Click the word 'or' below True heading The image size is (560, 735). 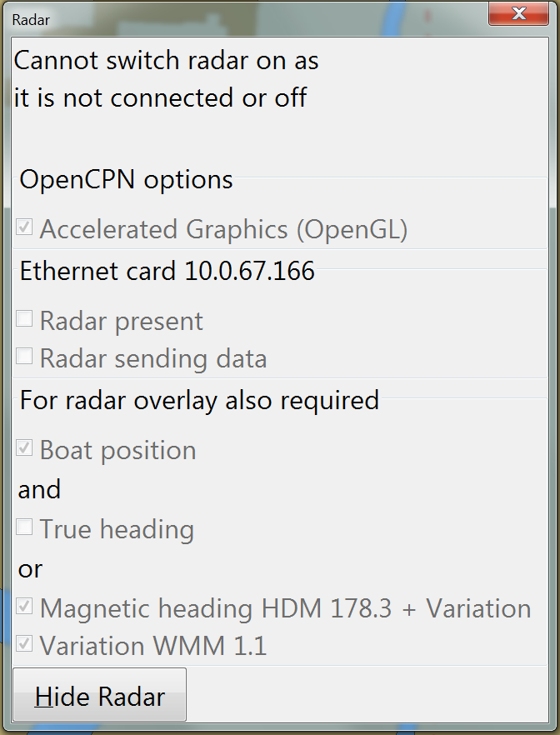[x=31, y=569]
